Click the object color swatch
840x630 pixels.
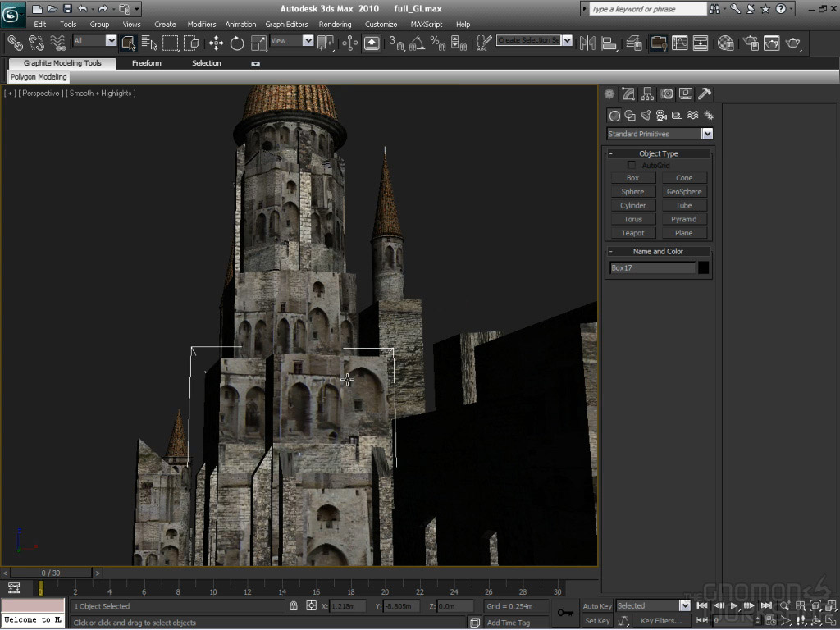[x=704, y=267]
